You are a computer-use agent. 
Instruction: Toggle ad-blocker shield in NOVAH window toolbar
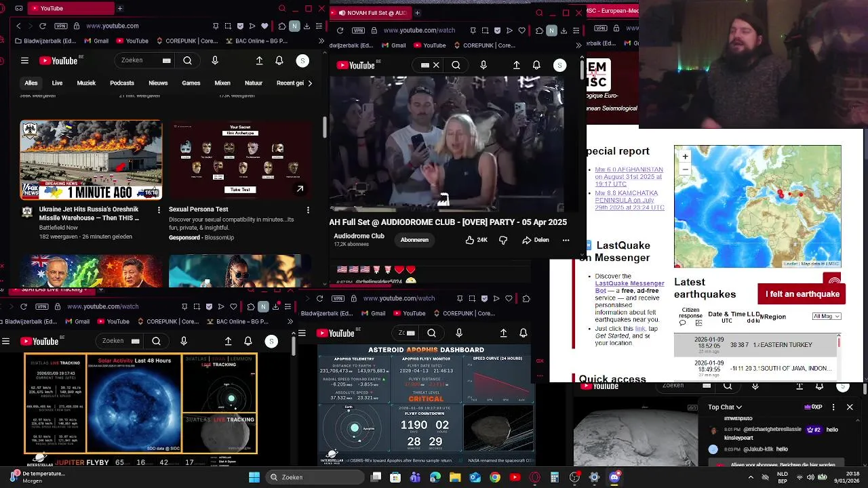[x=497, y=30]
